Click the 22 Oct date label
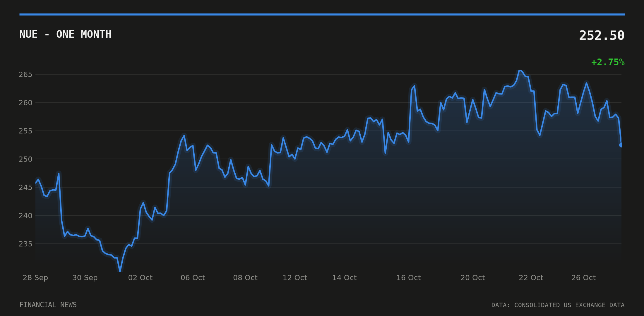The width and height of the screenshot is (644, 316). coord(531,278)
